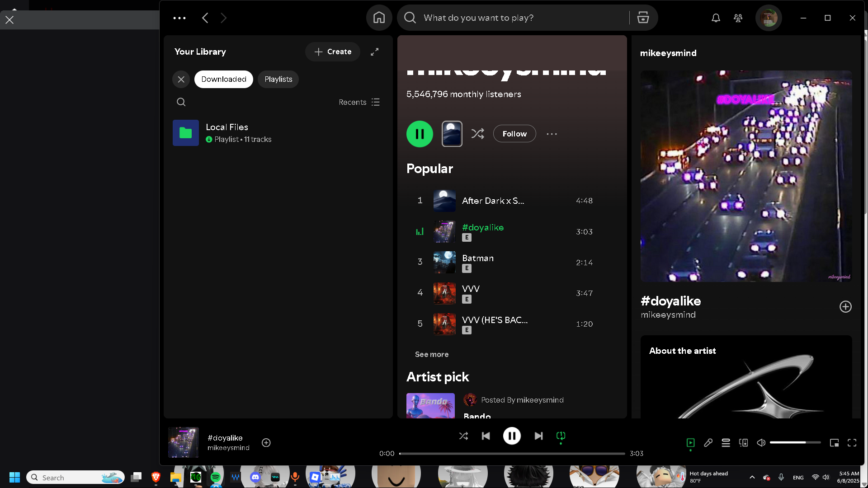
Task: Open the About the artist card
Action: [x=746, y=377]
